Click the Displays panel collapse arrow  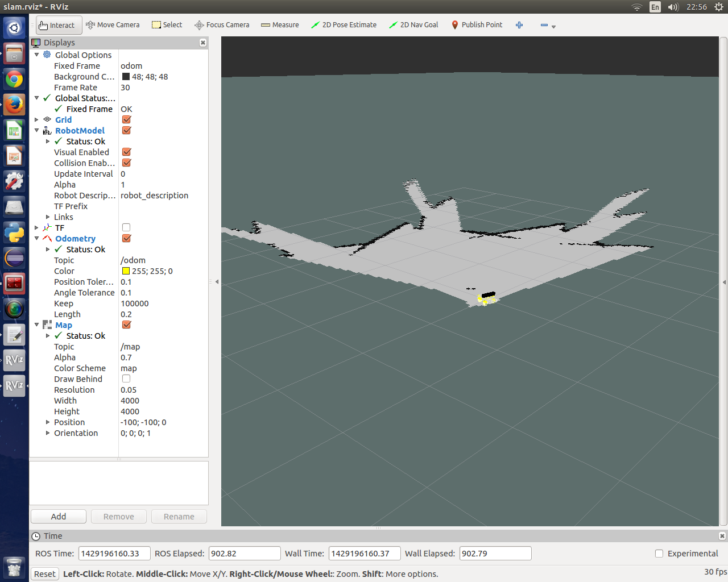click(217, 282)
